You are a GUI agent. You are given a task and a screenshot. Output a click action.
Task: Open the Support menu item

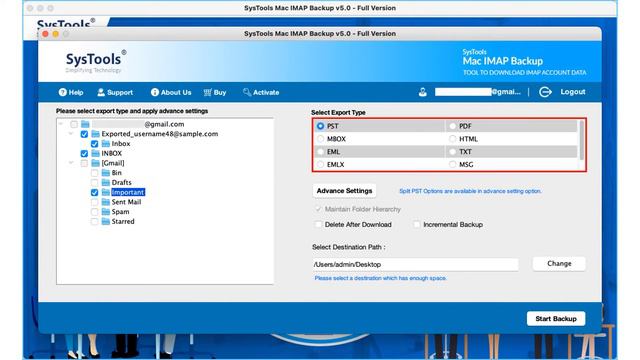click(115, 92)
